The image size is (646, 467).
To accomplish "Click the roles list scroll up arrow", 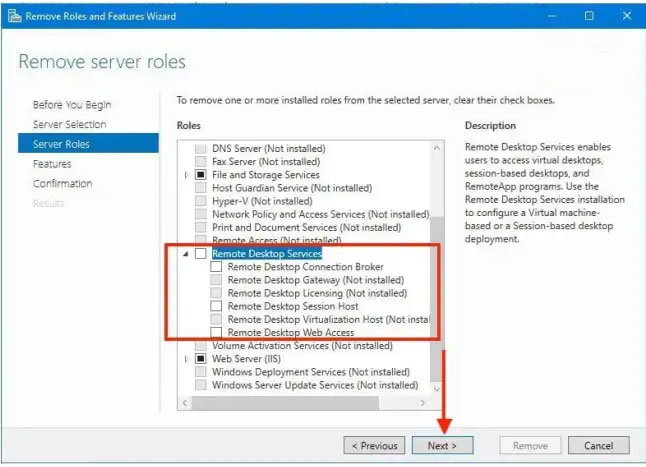I will [x=437, y=148].
